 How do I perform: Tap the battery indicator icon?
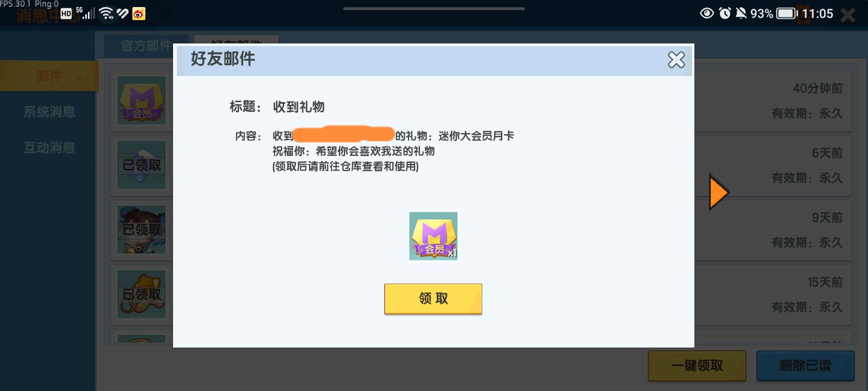pyautogui.click(x=787, y=13)
